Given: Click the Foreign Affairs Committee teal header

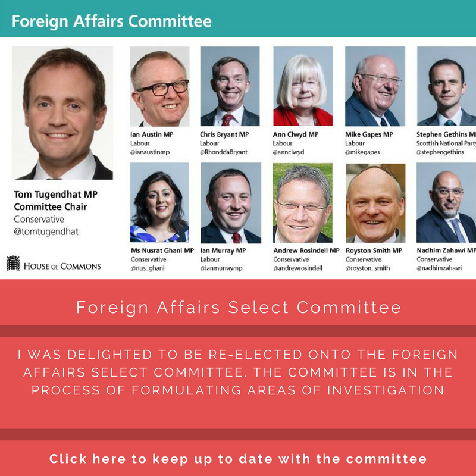Looking at the screenshot, I should pos(112,22).
